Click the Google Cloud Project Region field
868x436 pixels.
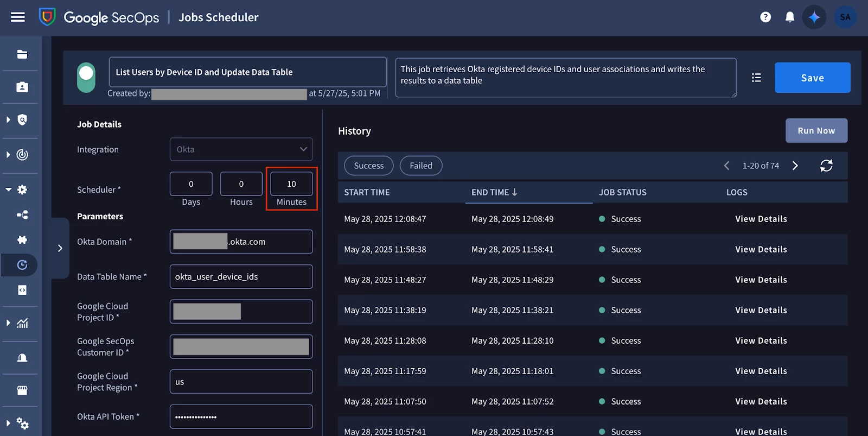point(241,382)
